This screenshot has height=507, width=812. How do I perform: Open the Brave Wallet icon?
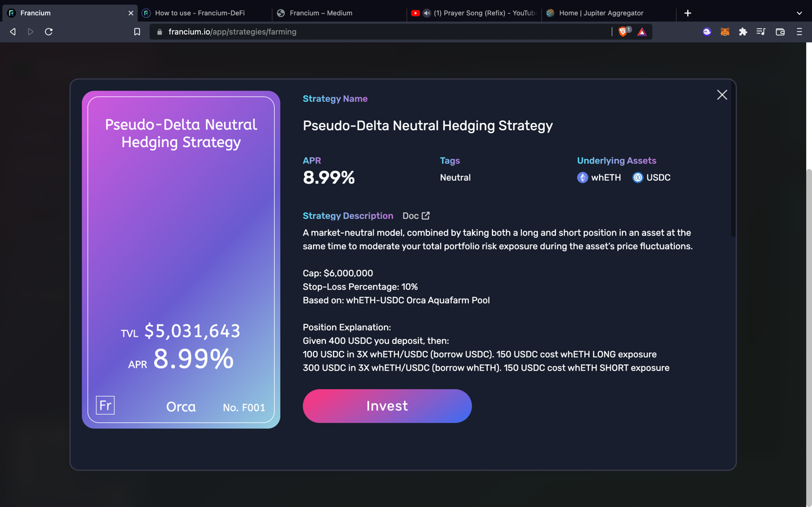pos(780,32)
